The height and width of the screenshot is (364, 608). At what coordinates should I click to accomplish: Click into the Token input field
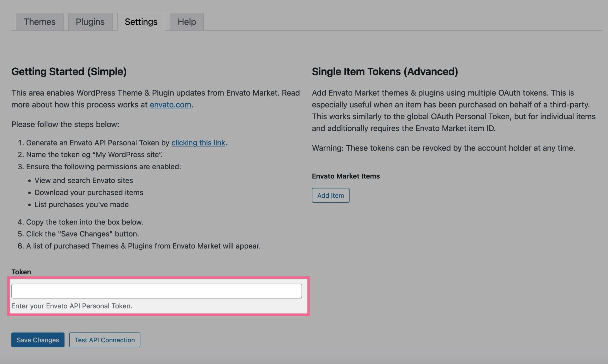(x=156, y=291)
